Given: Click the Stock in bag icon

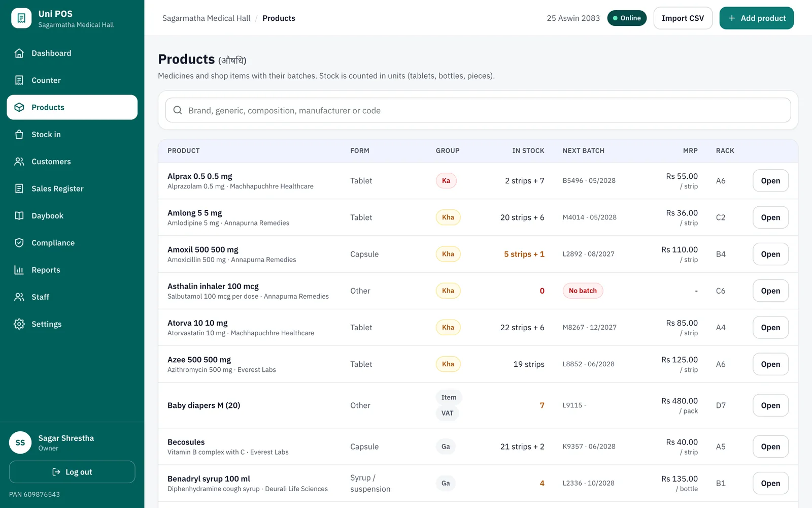Looking at the screenshot, I should coord(19,135).
